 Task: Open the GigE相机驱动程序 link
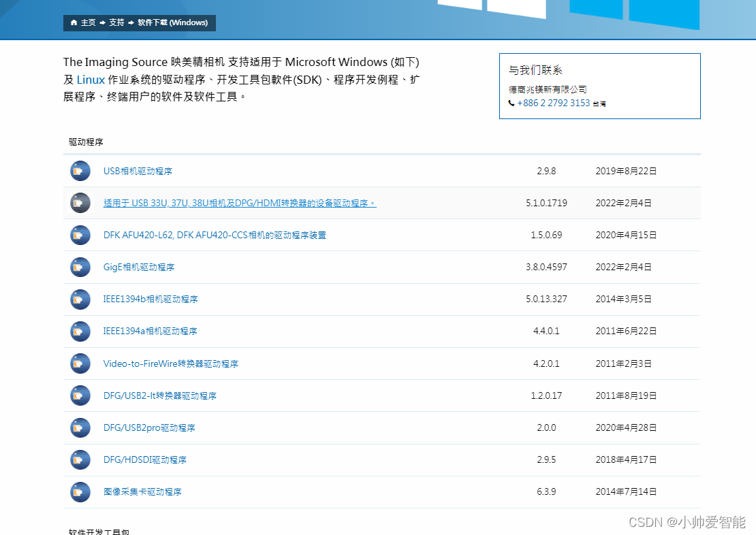(x=139, y=267)
